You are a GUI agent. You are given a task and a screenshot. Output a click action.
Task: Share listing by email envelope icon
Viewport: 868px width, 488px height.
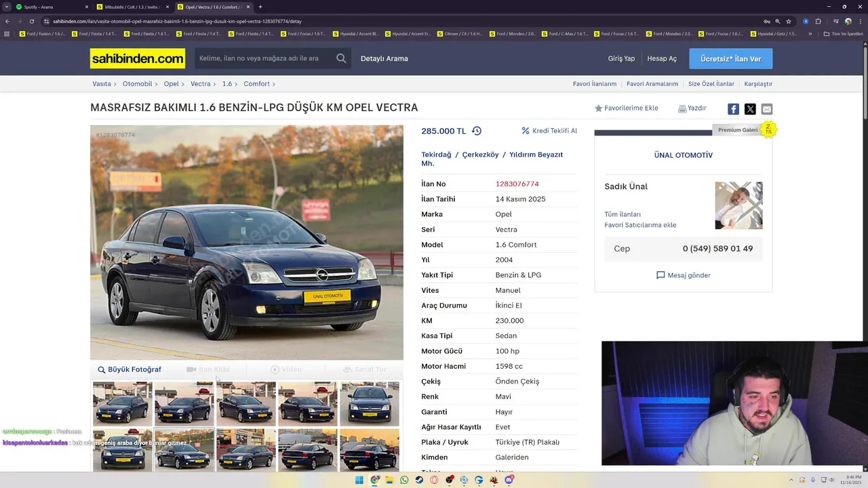pyautogui.click(x=767, y=109)
